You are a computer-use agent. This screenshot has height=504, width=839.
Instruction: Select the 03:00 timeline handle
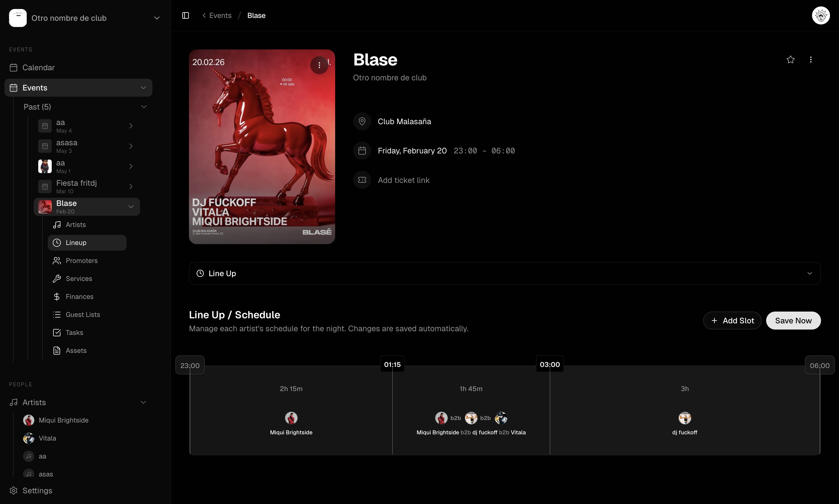coord(549,364)
